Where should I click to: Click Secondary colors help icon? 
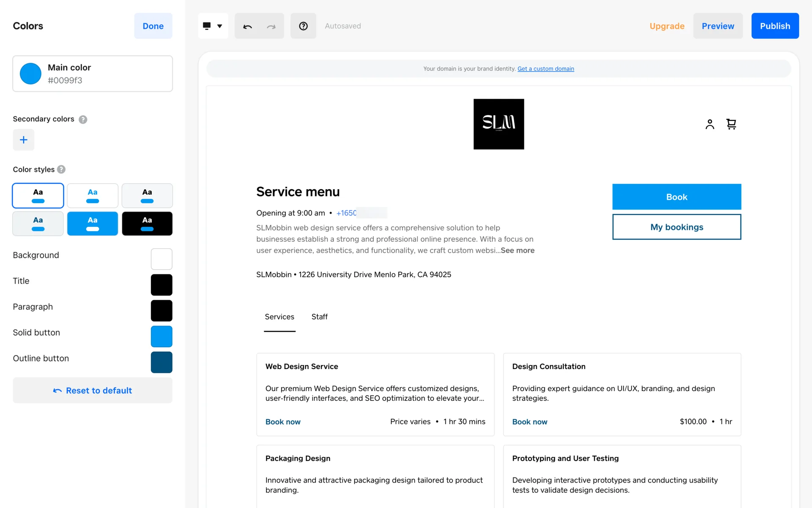(83, 119)
